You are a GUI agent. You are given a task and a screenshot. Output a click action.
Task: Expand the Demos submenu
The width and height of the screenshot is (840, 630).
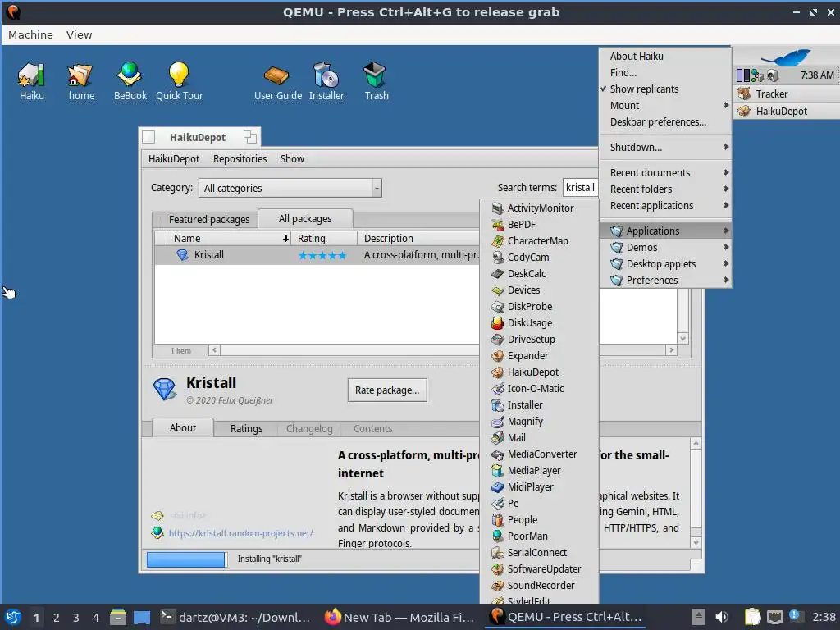(664, 248)
